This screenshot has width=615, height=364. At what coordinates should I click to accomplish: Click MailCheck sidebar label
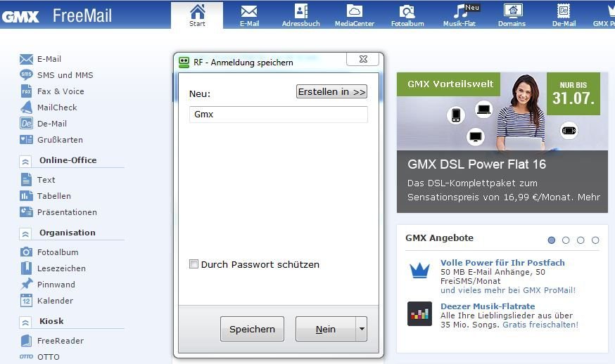[57, 108]
